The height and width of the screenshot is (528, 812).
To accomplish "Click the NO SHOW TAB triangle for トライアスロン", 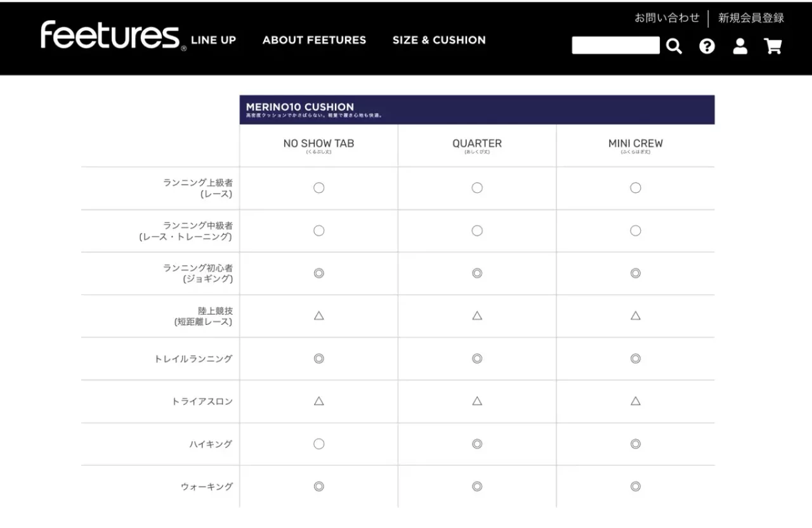I will [x=318, y=401].
